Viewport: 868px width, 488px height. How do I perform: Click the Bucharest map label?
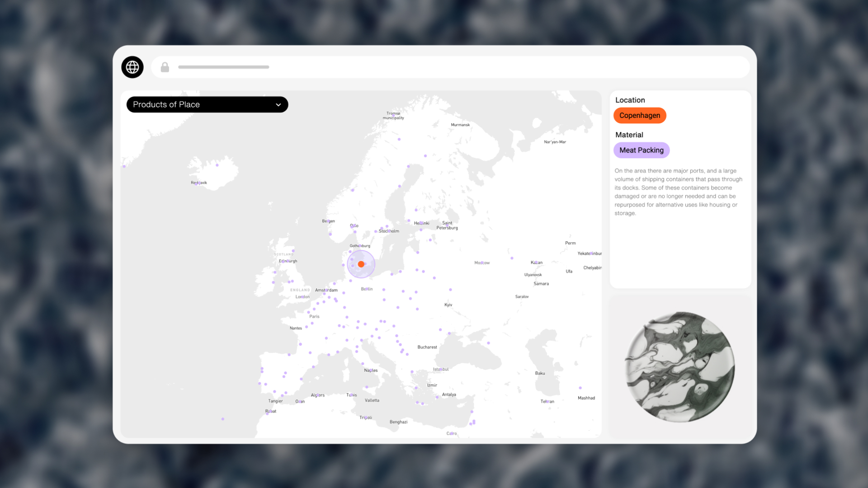(427, 347)
